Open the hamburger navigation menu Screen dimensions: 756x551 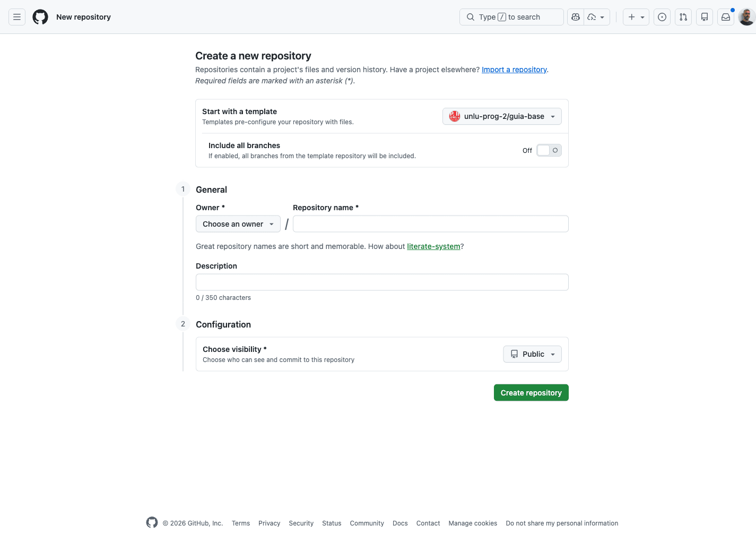(16, 17)
